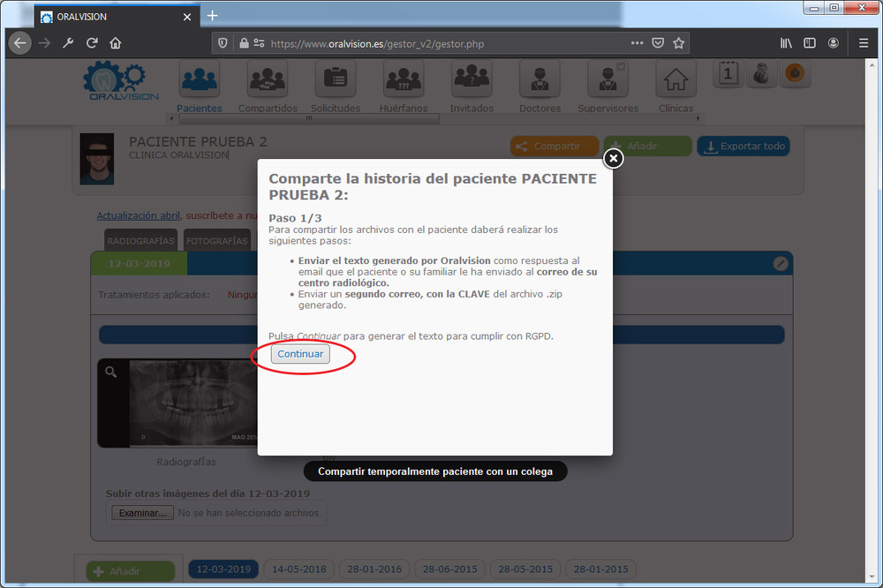Screen dimensions: 883x588
Task: Open the Supervisores section icon
Action: [608, 80]
